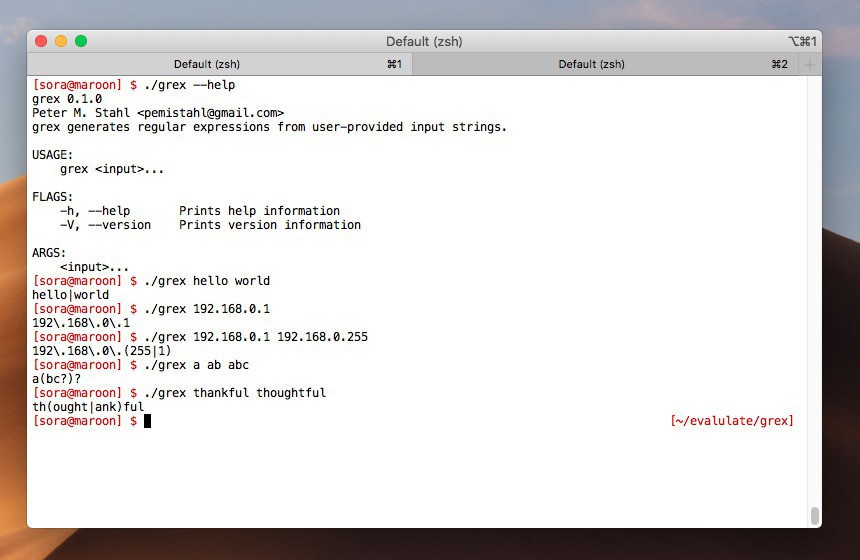Click the "USAGE:" heading
Viewport: 860px width, 560px height.
point(52,155)
